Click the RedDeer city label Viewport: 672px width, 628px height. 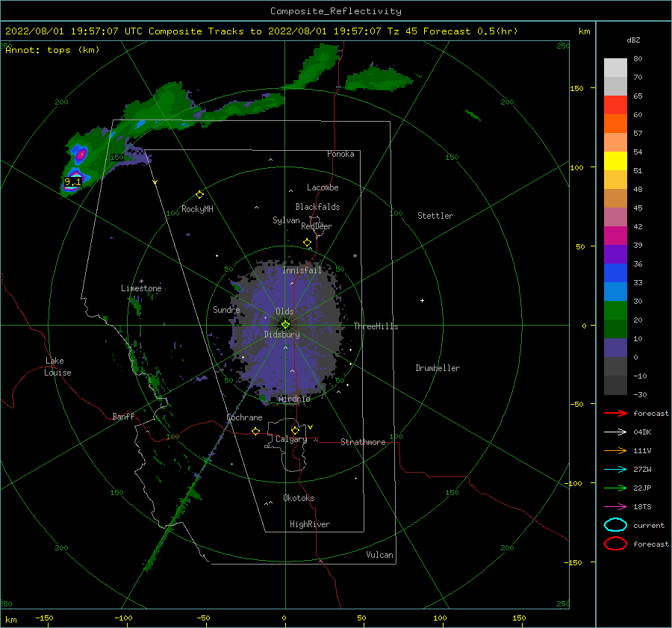[317, 226]
